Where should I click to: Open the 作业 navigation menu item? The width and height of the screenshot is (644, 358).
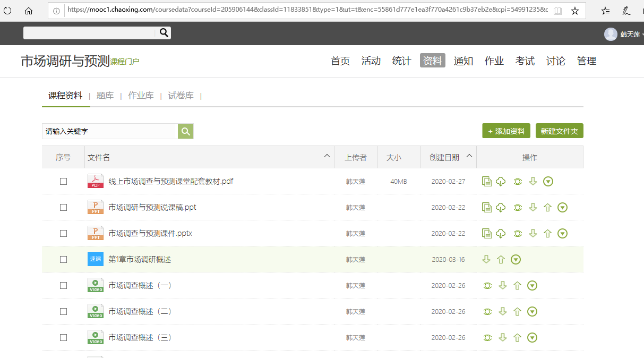click(x=494, y=61)
